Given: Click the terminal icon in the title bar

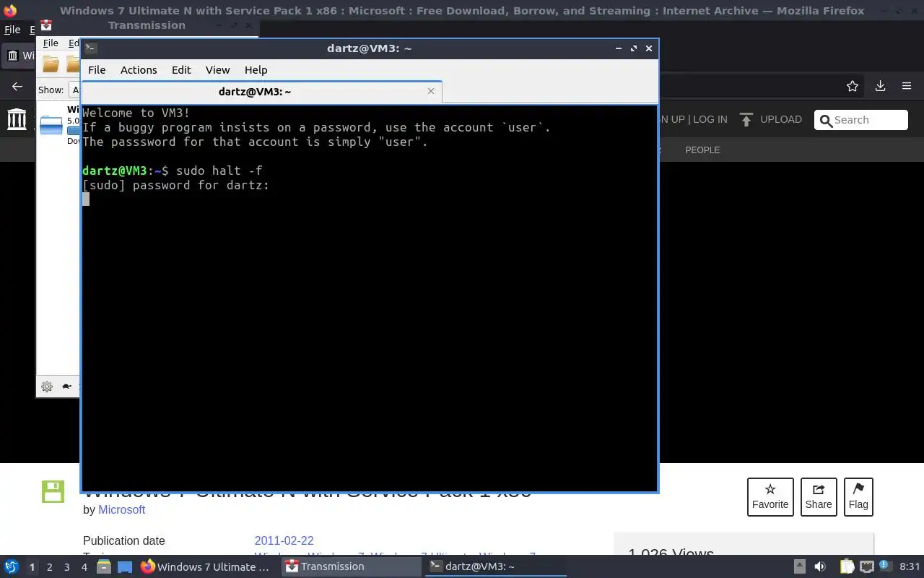Looking at the screenshot, I should (91, 48).
